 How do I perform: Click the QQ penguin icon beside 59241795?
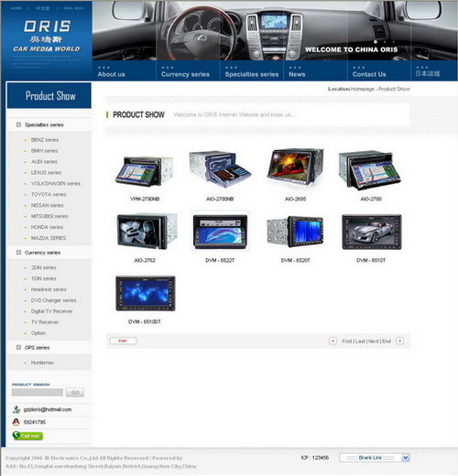tap(16, 422)
